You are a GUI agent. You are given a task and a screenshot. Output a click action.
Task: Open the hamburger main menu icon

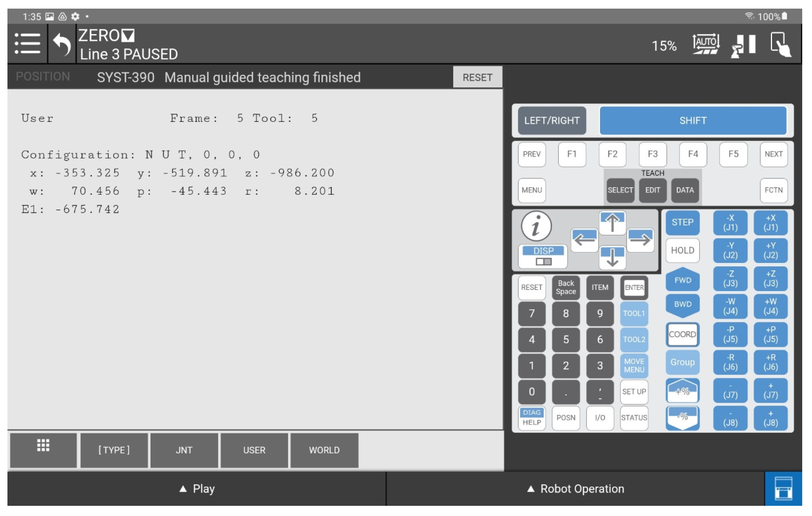point(27,43)
